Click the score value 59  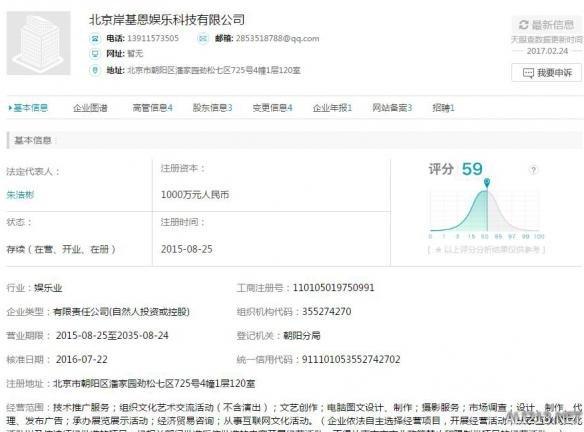pyautogui.click(x=472, y=169)
